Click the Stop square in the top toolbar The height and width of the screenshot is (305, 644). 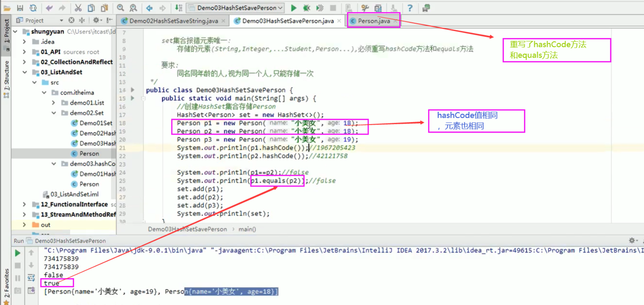tap(333, 7)
